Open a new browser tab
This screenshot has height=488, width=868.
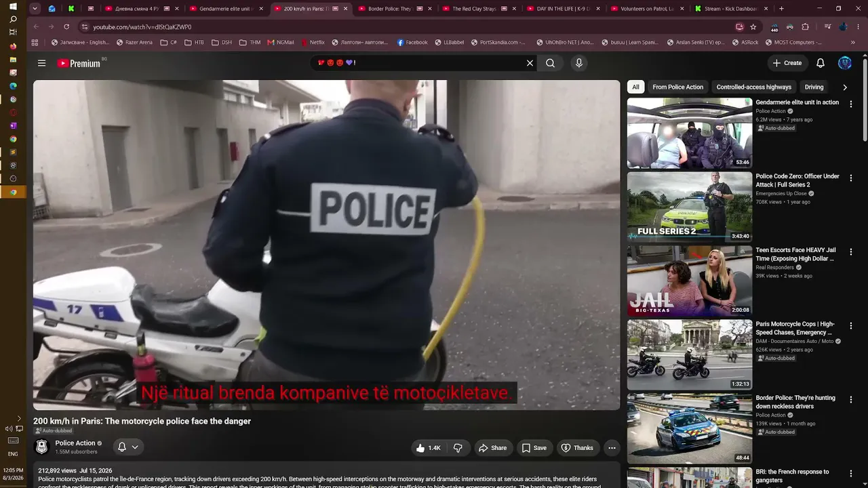tap(781, 9)
